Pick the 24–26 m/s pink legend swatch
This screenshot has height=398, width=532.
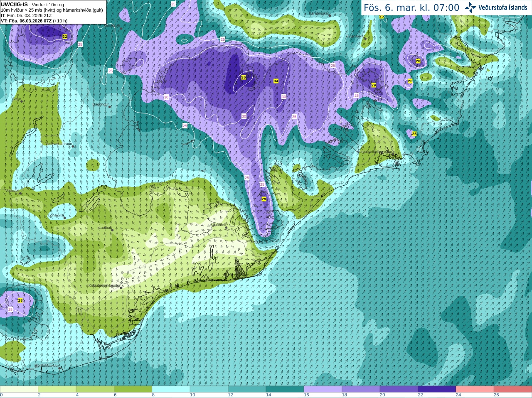pyautogui.click(x=475, y=389)
